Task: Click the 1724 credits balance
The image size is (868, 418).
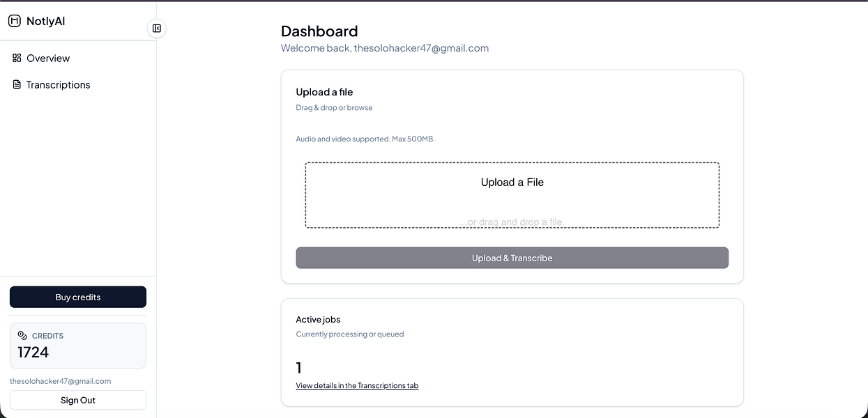Action: [33, 353]
